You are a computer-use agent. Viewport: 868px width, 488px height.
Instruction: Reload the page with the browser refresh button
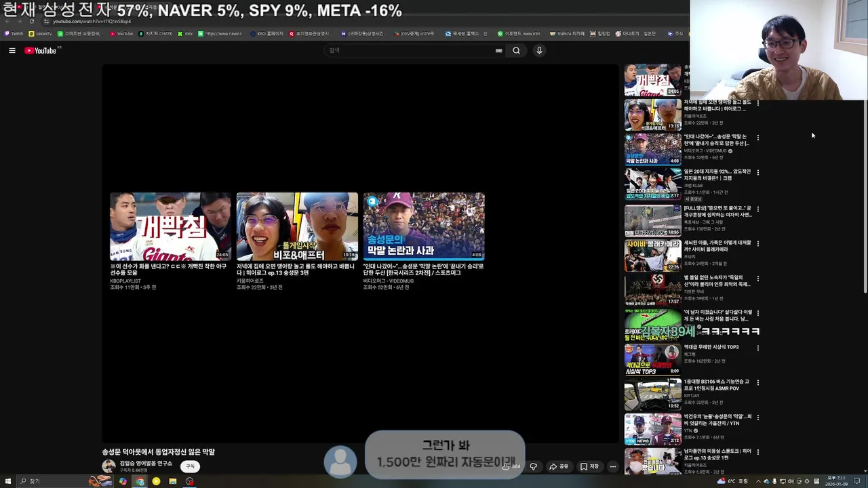[x=31, y=21]
